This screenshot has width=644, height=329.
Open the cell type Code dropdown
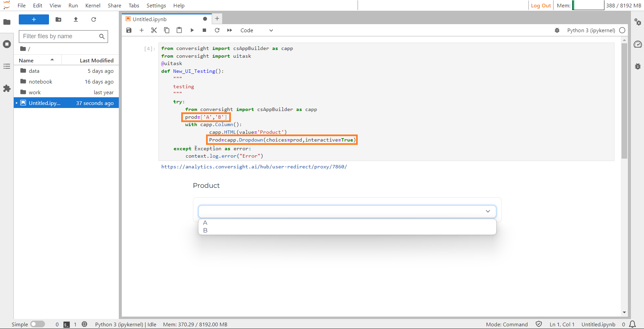point(257,30)
